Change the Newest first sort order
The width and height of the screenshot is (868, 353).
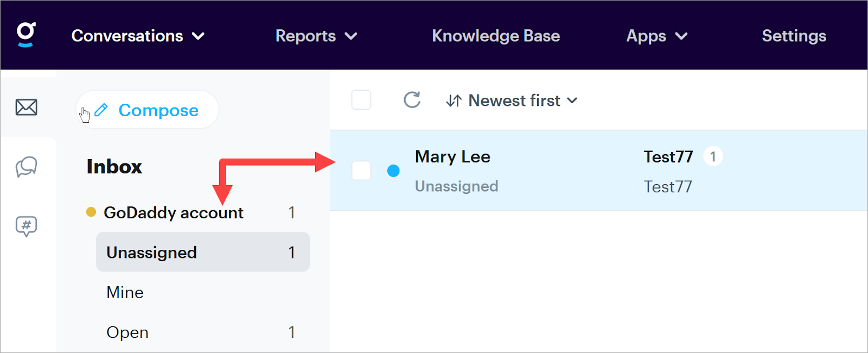point(512,100)
